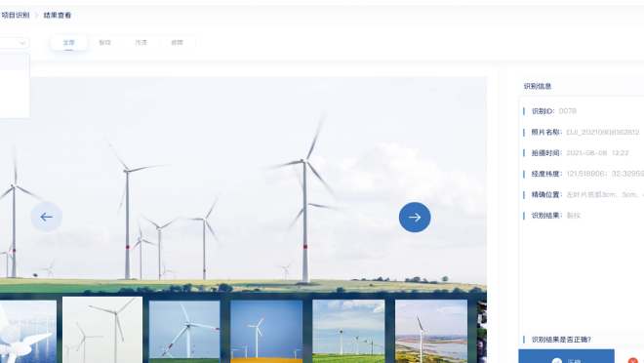Select thumbnail with red-tipped turbine blades
This screenshot has height=363, width=644.
pos(184,332)
